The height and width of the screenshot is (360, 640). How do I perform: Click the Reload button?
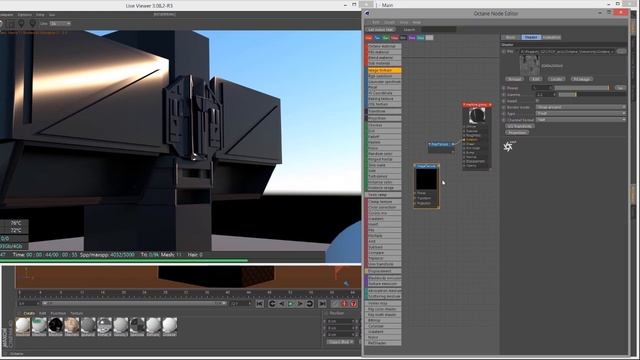[x=514, y=79]
